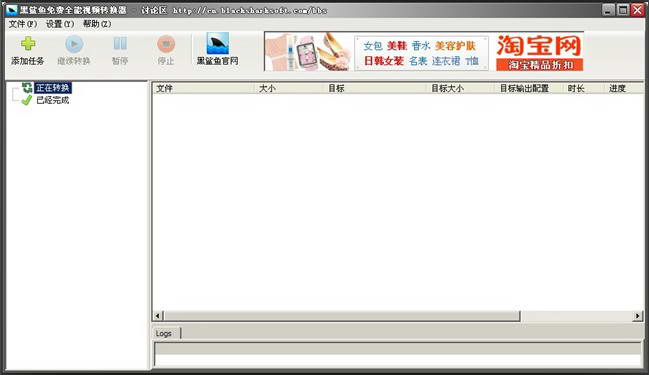This screenshot has width=649, height=375.
Task: Click the 淘宝精品折扣 red banner button
Action: pos(540,65)
